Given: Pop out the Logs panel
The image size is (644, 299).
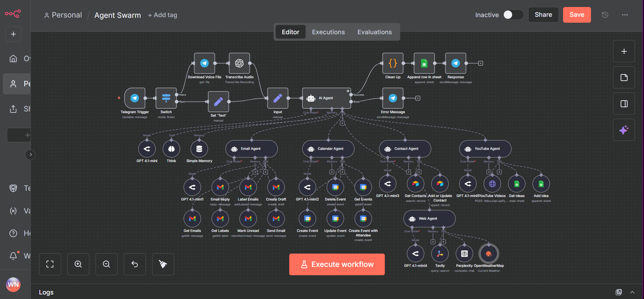Looking at the screenshot, I should pyautogui.click(x=619, y=292).
